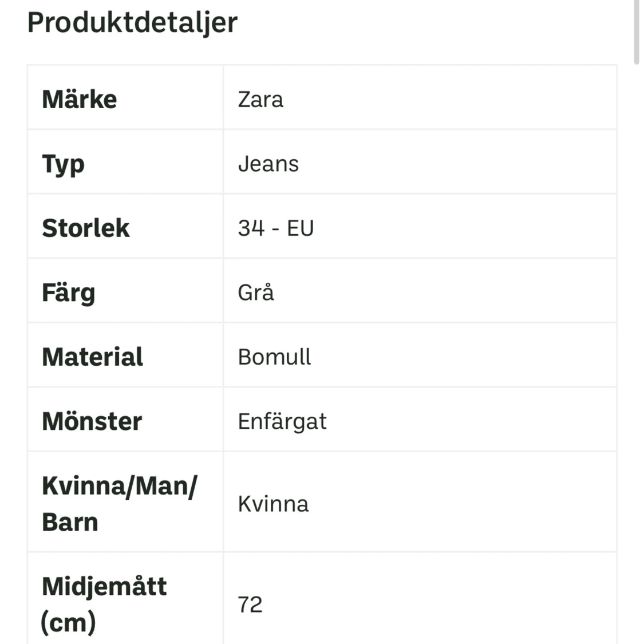Select the Midjemått (cm) label cell
The image size is (644, 644).
coord(125,599)
